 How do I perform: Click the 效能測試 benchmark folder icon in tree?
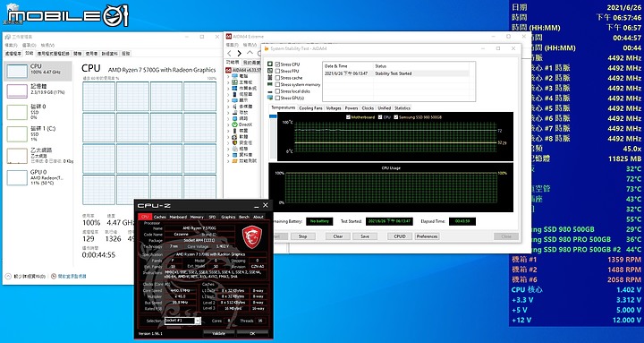click(234, 161)
